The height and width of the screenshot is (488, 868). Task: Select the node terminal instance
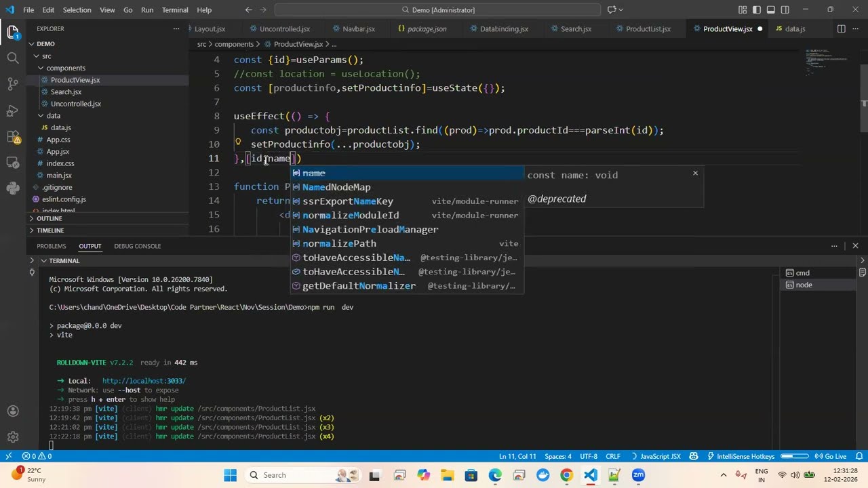click(x=817, y=285)
